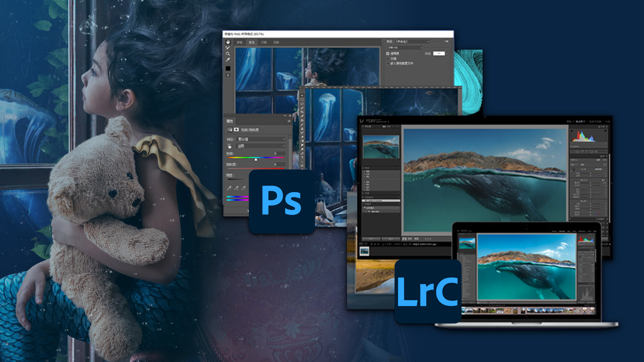Collapse the Presets panel triangle in Lightroom
The width and height of the screenshot is (644, 362).
pos(363,168)
